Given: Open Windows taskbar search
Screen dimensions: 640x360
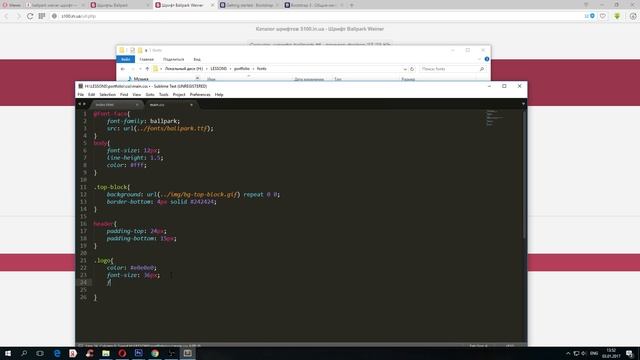Looking at the screenshot, I should pos(24,353).
